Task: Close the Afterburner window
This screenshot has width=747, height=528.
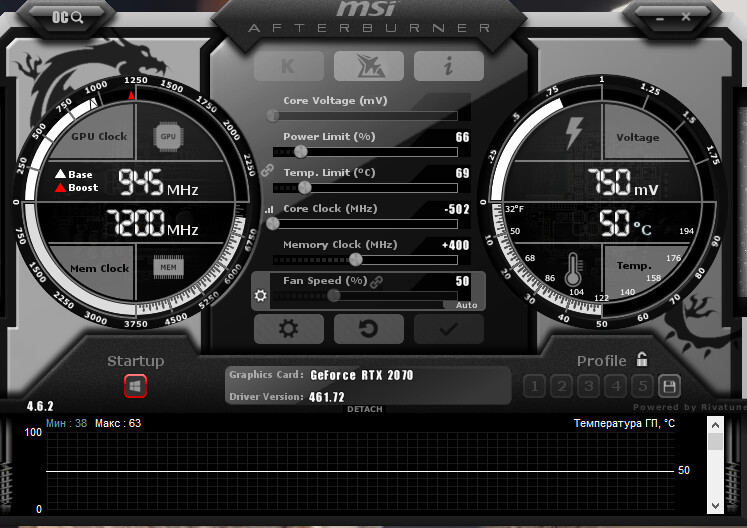Action: 686,17
